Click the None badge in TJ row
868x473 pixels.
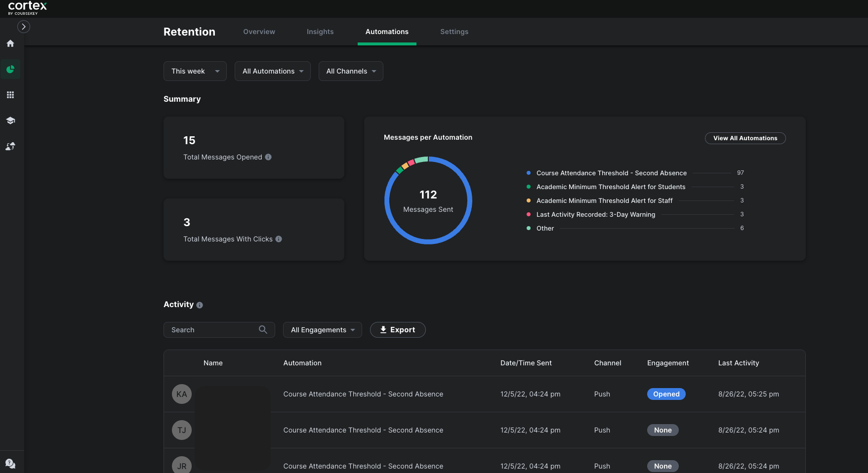663,430
